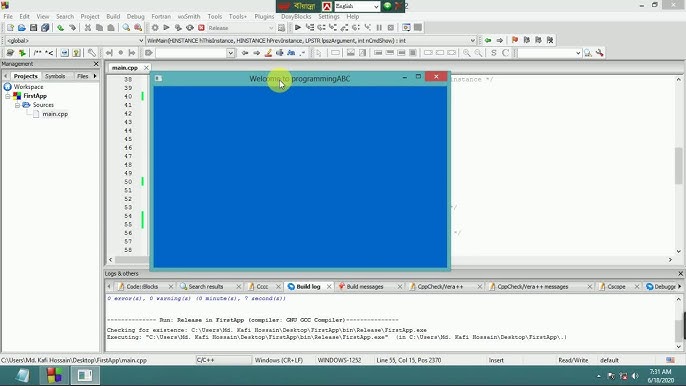Select the Workspace tree node
Screen dimensions: 686x386
28,87
